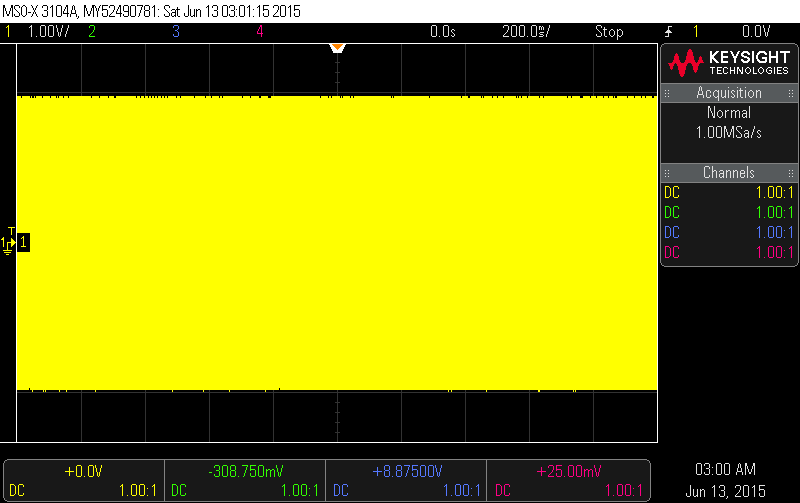Select the yellow DC 1.00:1 channel row
Screen dimensions: 800x503
click(728, 193)
